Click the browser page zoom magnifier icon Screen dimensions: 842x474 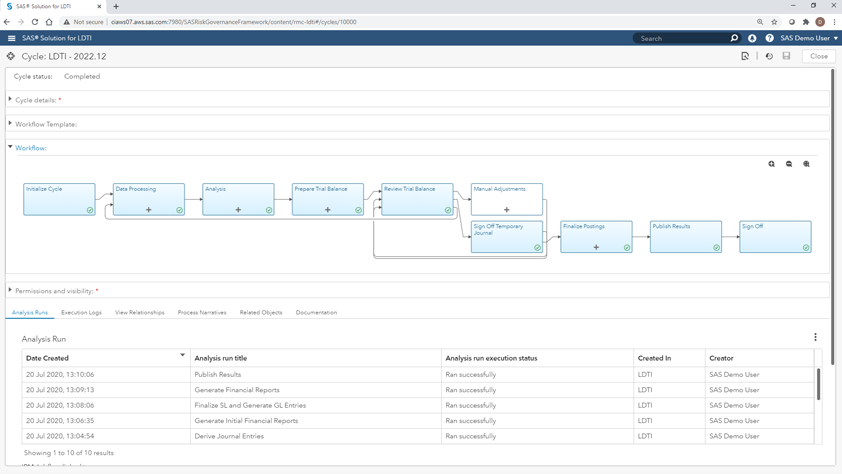[x=760, y=22]
